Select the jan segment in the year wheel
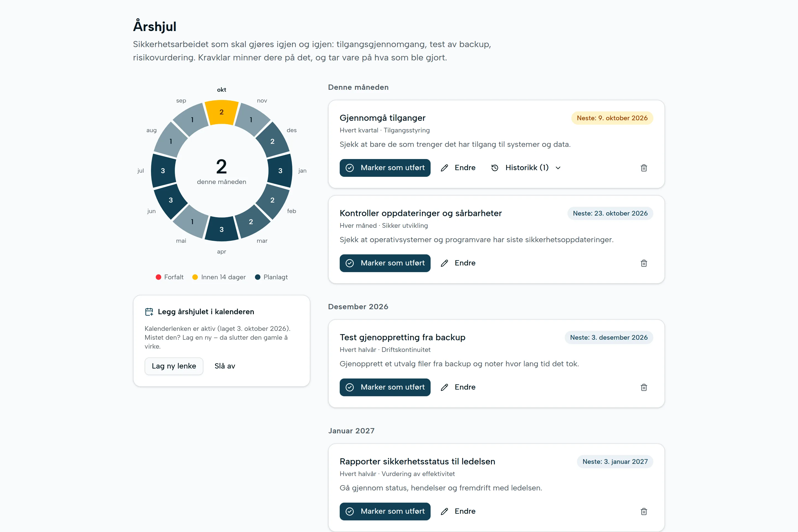Image resolution: width=798 pixels, height=532 pixels. click(x=280, y=171)
